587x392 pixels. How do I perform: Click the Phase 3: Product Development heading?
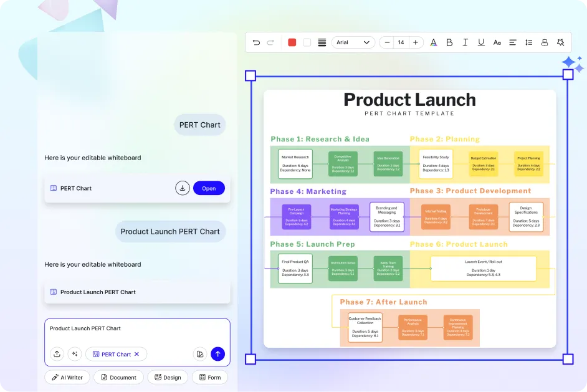470,191
